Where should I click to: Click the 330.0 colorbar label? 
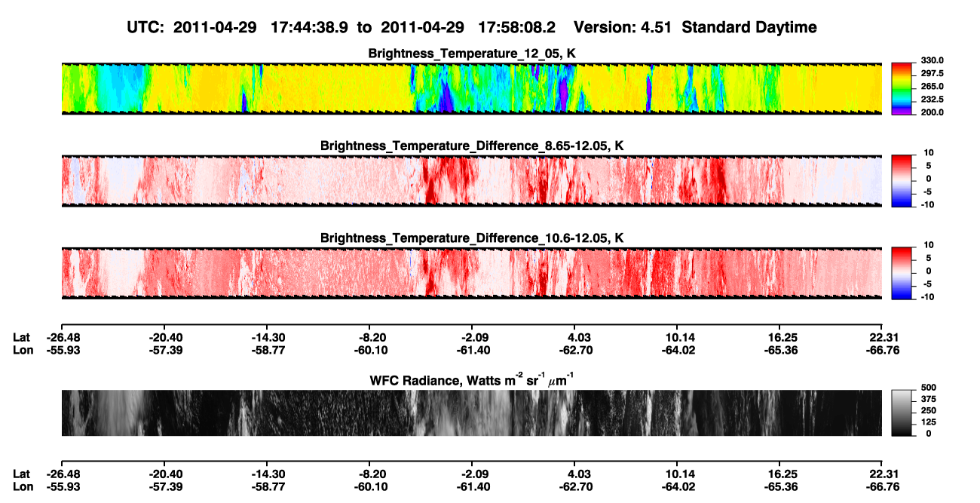click(x=933, y=61)
